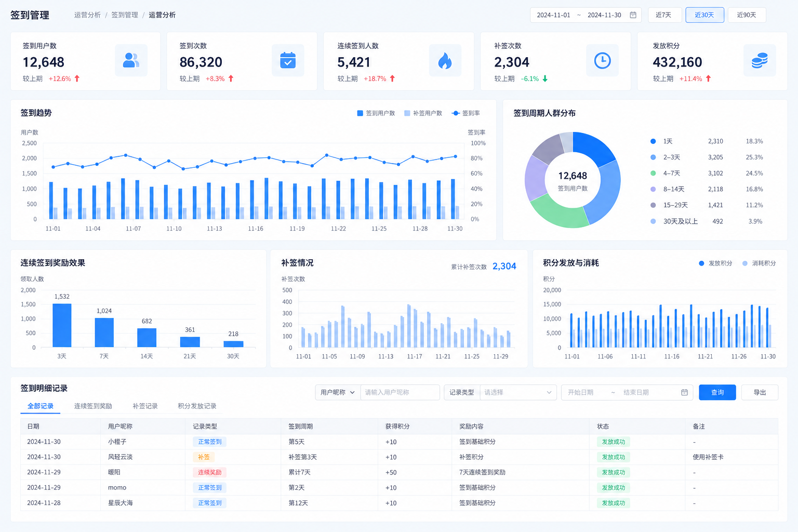798x532 pixels.
Task: Toggle 补签用户数 legend in trend chart
Action: pyautogui.click(x=423, y=113)
